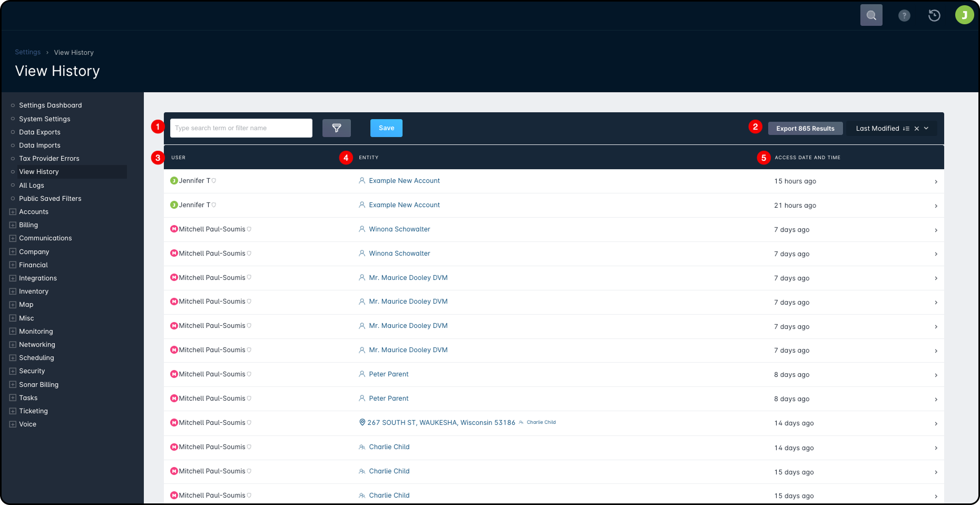980x505 pixels.
Task: Click the Save filter button
Action: coord(386,128)
